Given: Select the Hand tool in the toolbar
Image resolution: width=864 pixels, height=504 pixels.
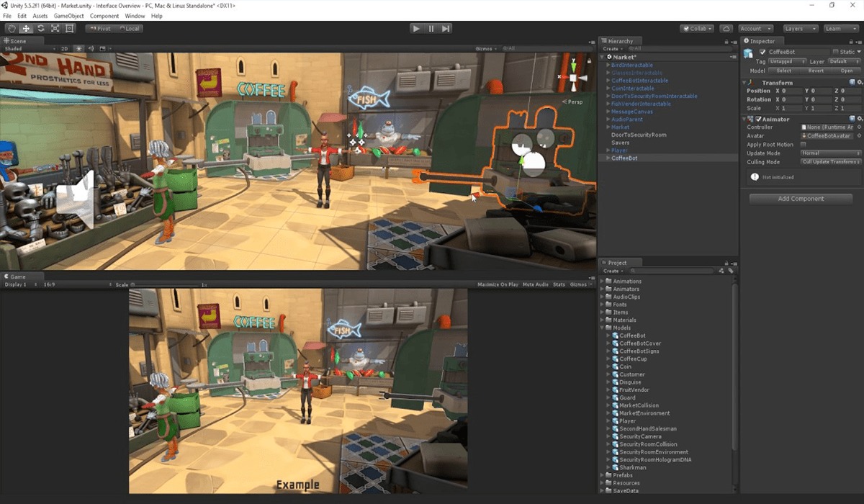Looking at the screenshot, I should (12, 29).
